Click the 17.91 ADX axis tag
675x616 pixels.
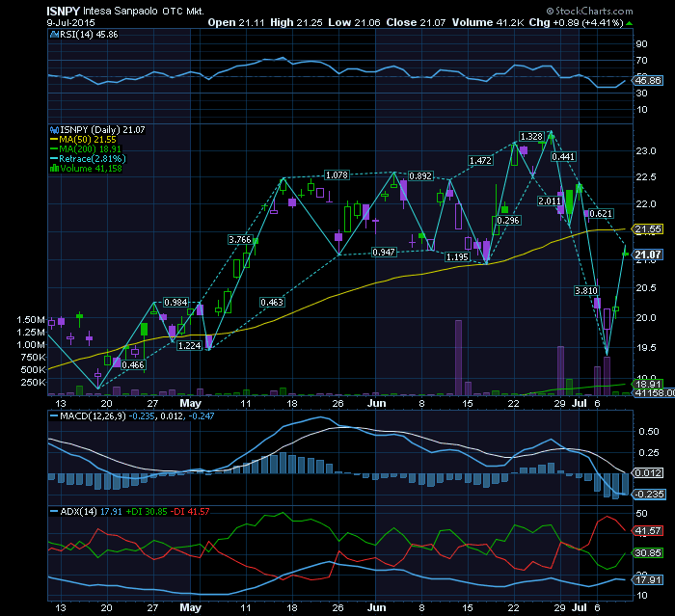click(x=647, y=579)
